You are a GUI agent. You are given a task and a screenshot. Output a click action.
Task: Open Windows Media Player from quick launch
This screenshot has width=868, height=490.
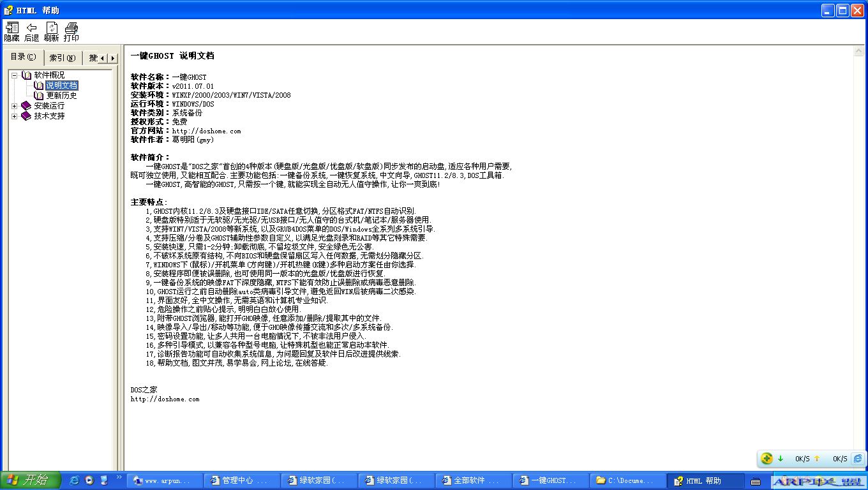(x=89, y=480)
